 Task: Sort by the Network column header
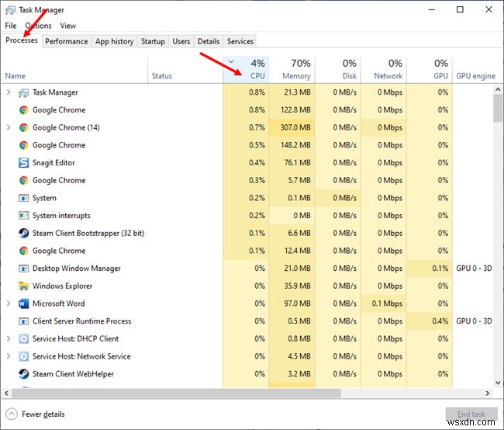pos(384,70)
